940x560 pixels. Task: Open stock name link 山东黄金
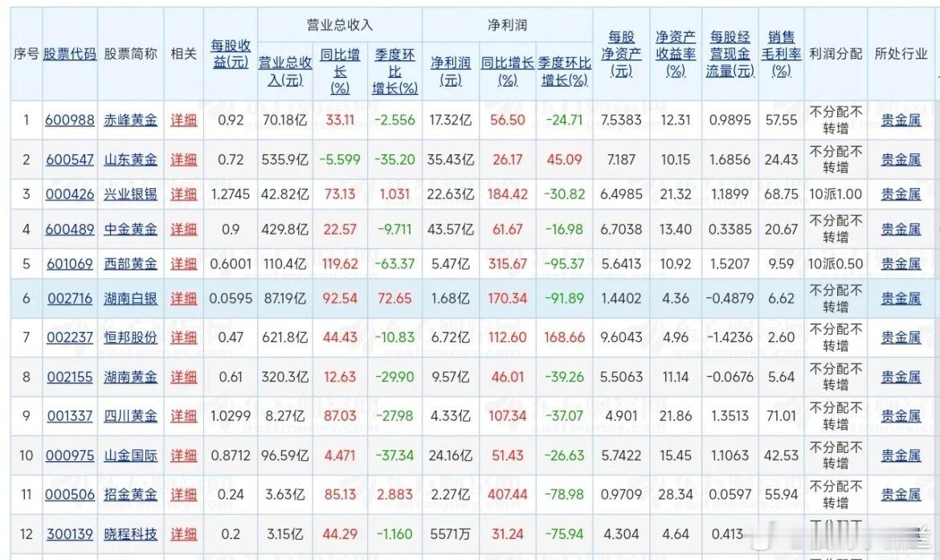130,160
